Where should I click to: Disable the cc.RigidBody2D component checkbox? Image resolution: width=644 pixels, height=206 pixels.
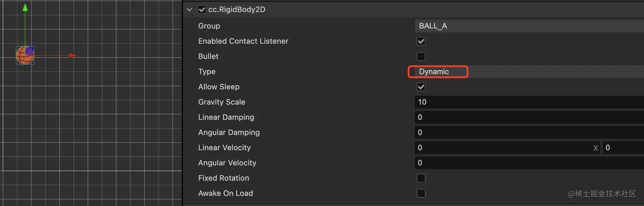click(x=202, y=9)
